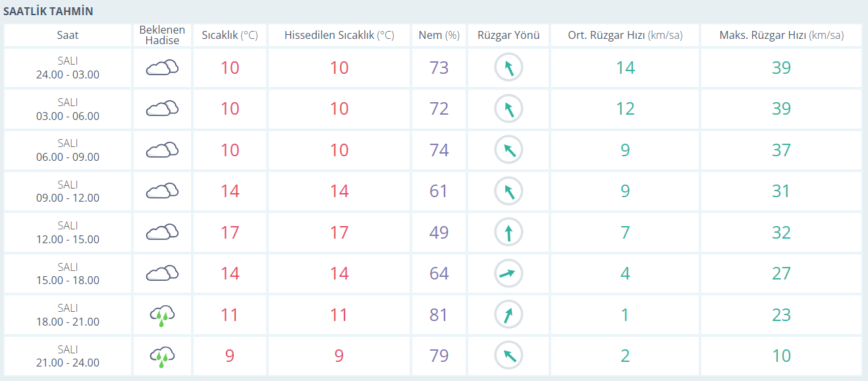The image size is (868, 381).
Task: Click the SAATLİK TAHMİN section title
Action: [49, 11]
